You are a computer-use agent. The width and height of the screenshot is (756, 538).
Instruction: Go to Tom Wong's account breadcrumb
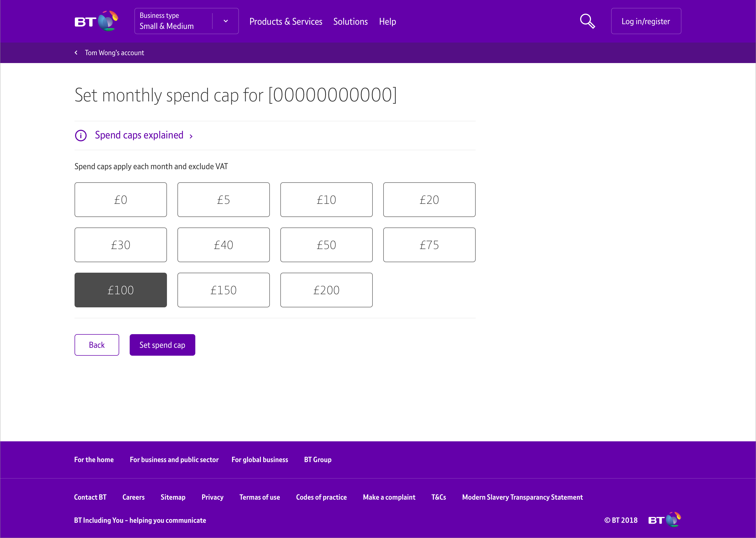114,53
